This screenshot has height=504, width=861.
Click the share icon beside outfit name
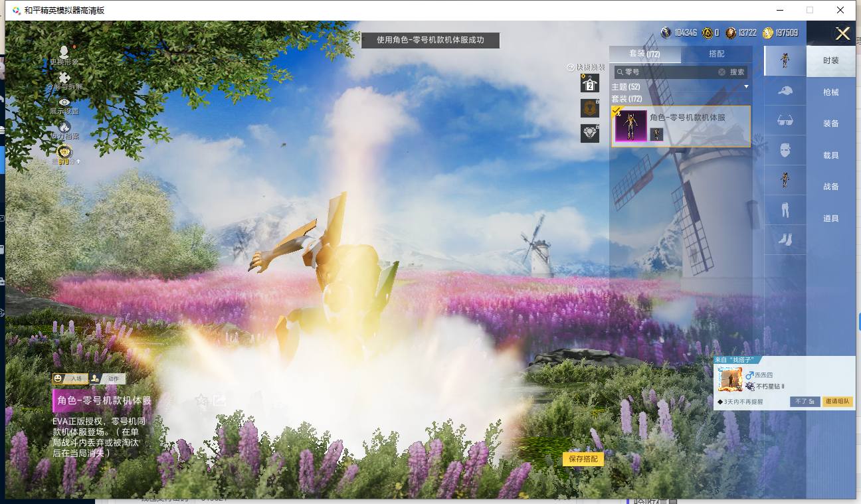click(x=219, y=400)
